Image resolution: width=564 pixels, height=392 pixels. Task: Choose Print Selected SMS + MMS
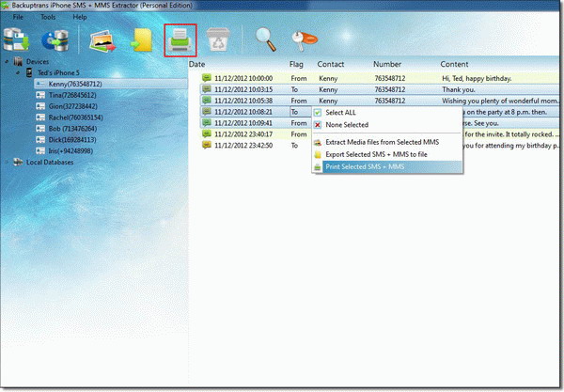[x=387, y=166]
